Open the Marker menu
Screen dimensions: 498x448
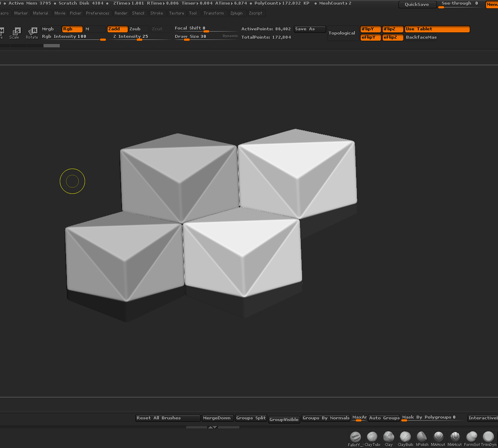point(21,13)
